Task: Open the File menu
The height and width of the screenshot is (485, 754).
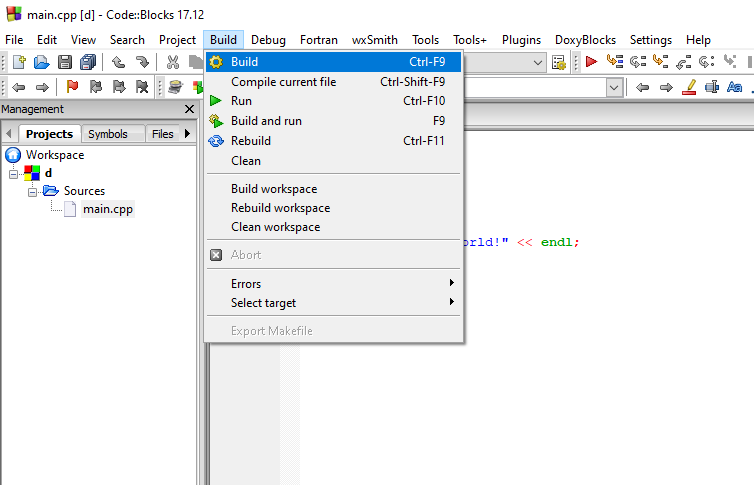Action: tap(14, 40)
